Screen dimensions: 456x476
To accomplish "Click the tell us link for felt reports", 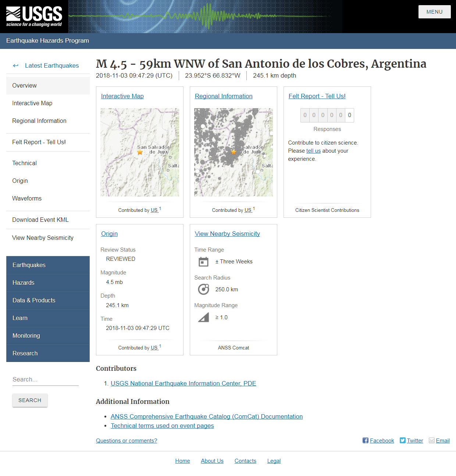I will pyautogui.click(x=313, y=151).
